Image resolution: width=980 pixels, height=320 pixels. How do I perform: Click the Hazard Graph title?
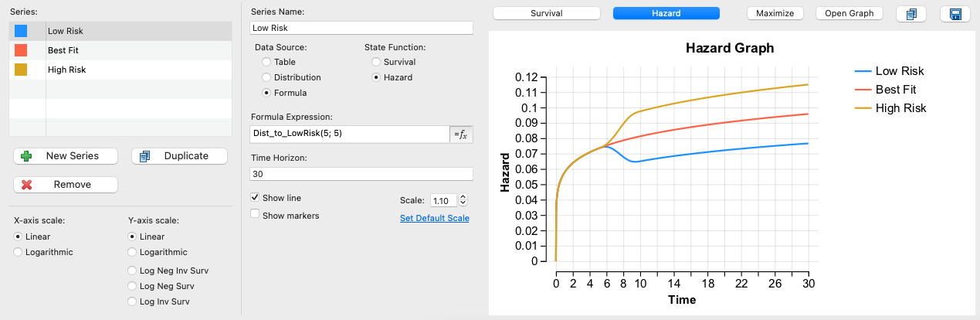coord(730,48)
